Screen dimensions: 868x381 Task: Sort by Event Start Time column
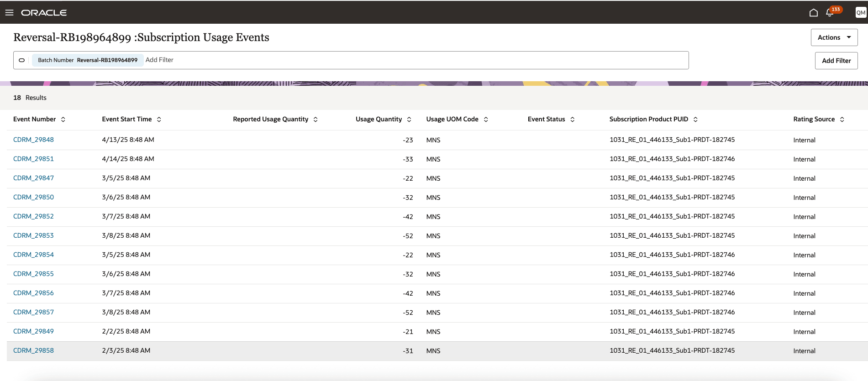pyautogui.click(x=159, y=120)
